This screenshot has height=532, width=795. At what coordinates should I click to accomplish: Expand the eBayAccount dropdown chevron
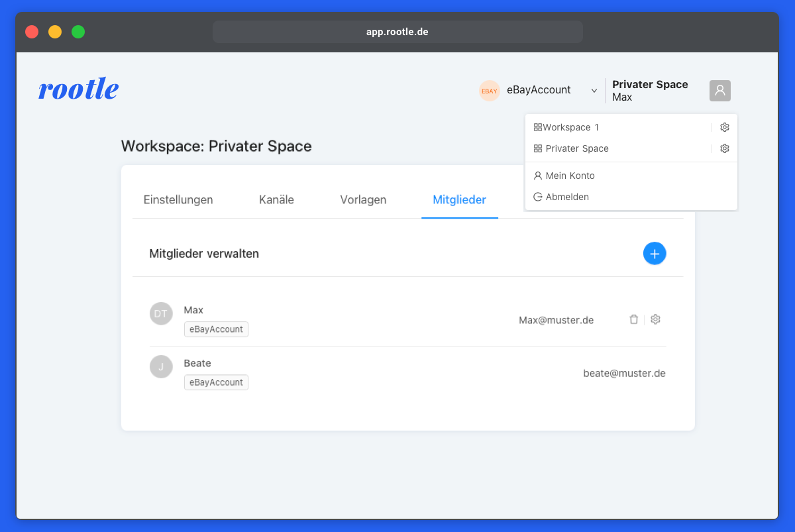coord(594,91)
